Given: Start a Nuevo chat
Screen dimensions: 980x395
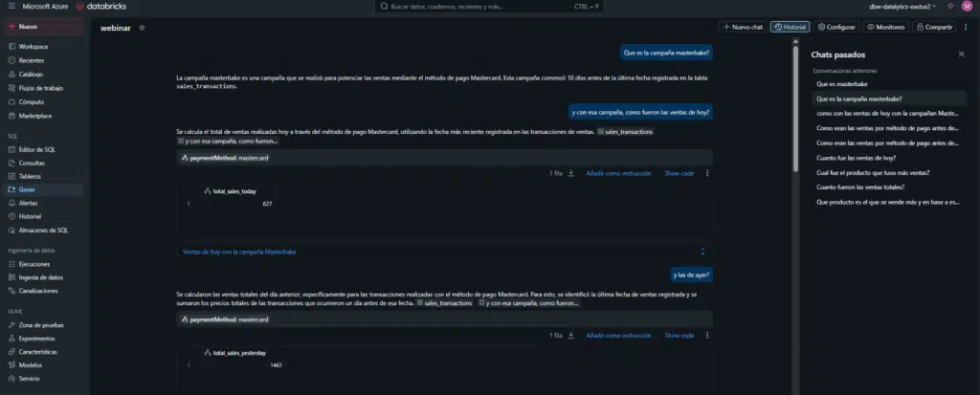Looking at the screenshot, I should pos(742,28).
